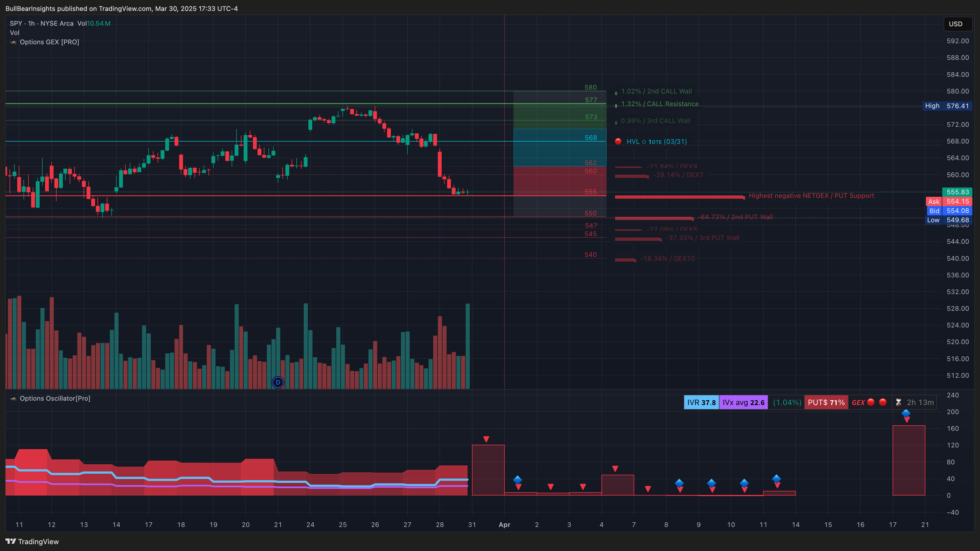Screen dimensions: 980x551
Task: Click the '-29.14% / GEX7' label
Action: tap(678, 175)
